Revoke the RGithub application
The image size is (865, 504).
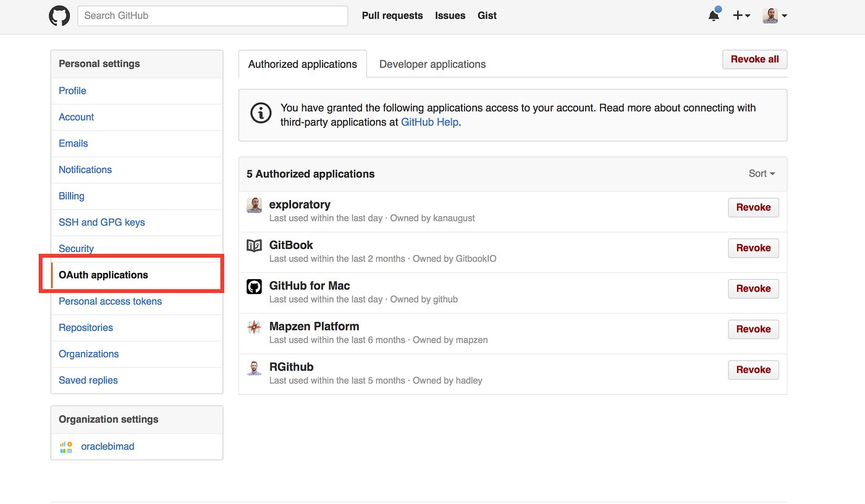[753, 370]
